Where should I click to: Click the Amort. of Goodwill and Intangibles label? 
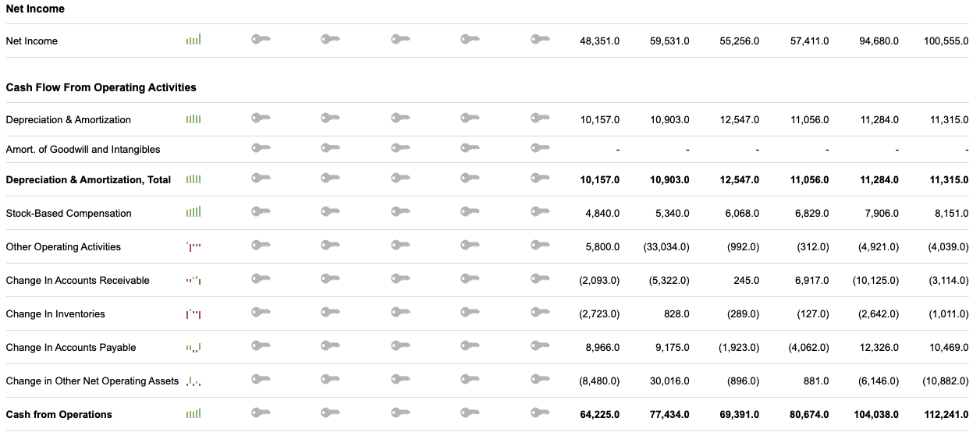coord(83,149)
